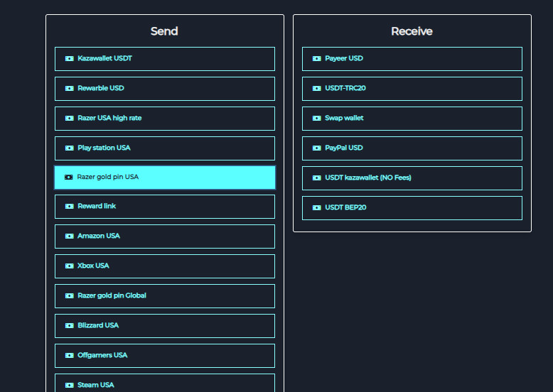Select Swap wallet receive option
553x392 pixels.
pos(412,119)
